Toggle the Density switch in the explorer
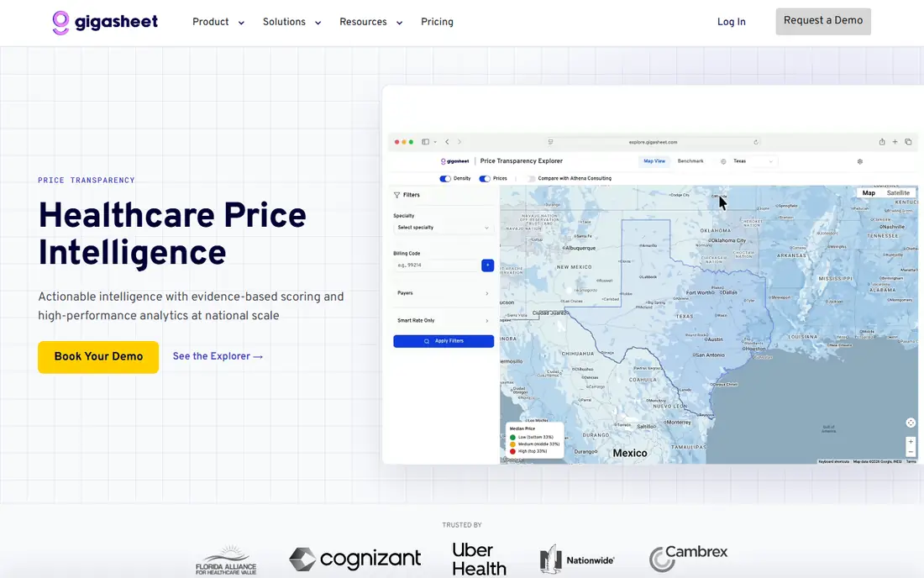This screenshot has height=578, width=924. coord(445,179)
